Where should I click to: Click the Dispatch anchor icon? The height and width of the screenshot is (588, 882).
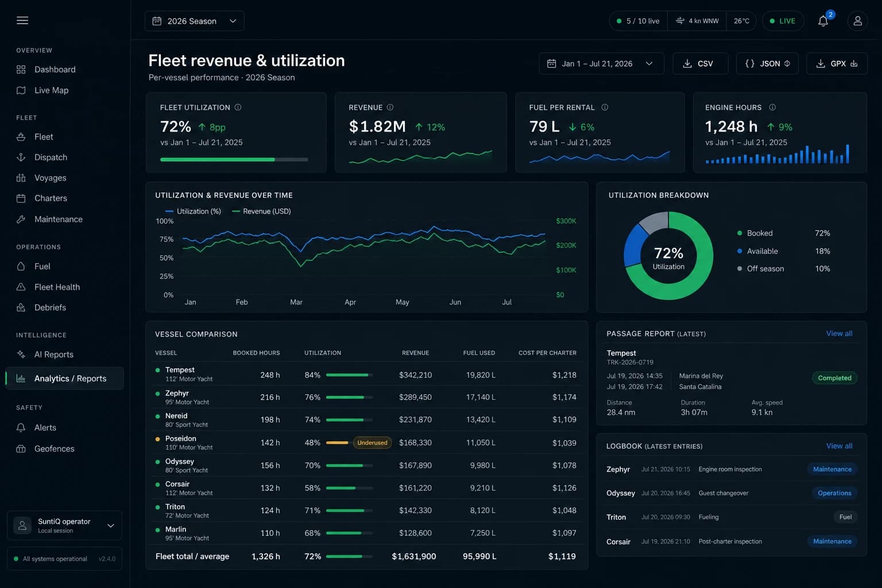(21, 157)
